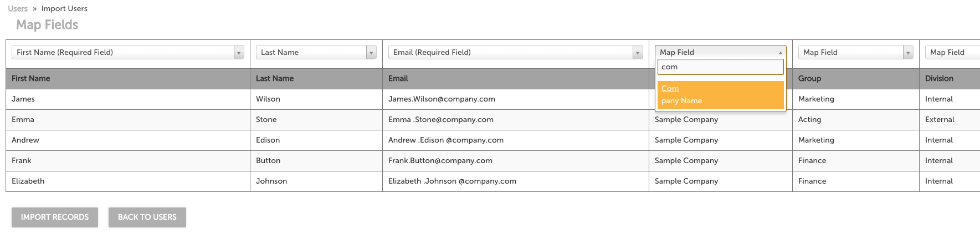The height and width of the screenshot is (233, 980).
Task: Click the Elizabeth Johnson row first name
Action: pyautogui.click(x=28, y=181)
